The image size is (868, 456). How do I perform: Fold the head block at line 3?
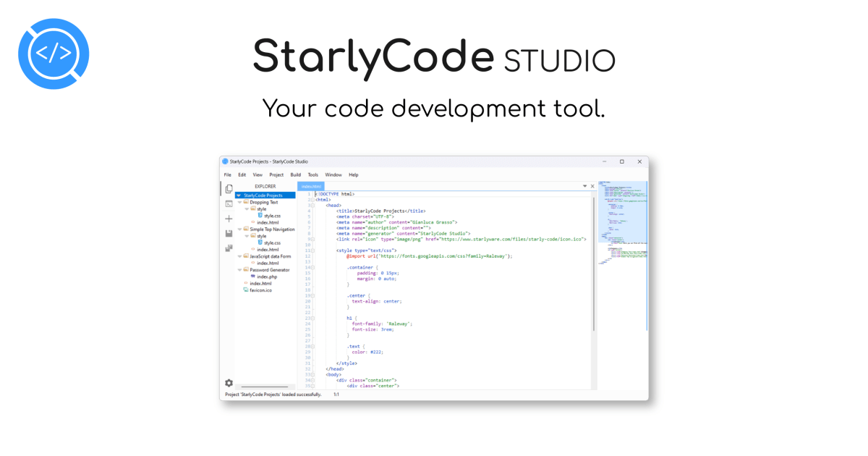[312, 206]
